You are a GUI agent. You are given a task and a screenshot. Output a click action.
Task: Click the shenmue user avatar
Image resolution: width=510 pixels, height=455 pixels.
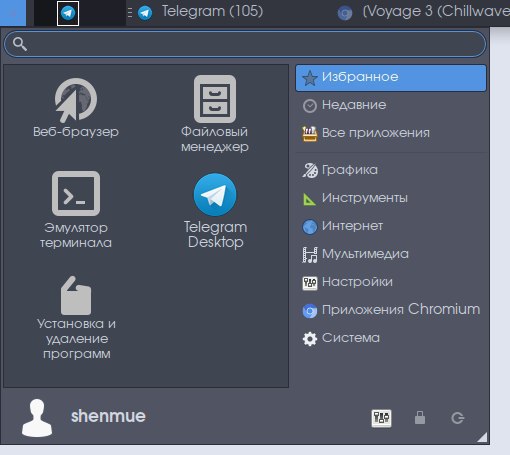tap(37, 418)
